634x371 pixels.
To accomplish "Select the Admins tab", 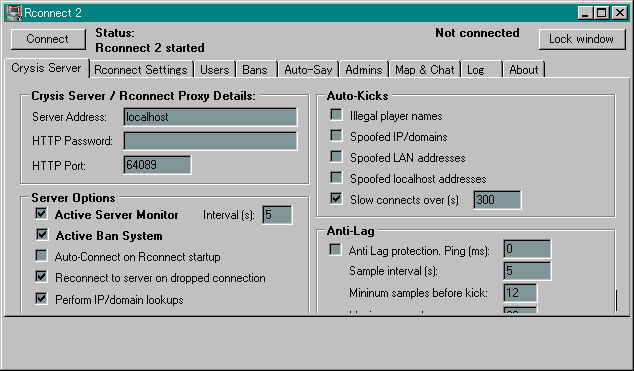I will tap(364, 70).
